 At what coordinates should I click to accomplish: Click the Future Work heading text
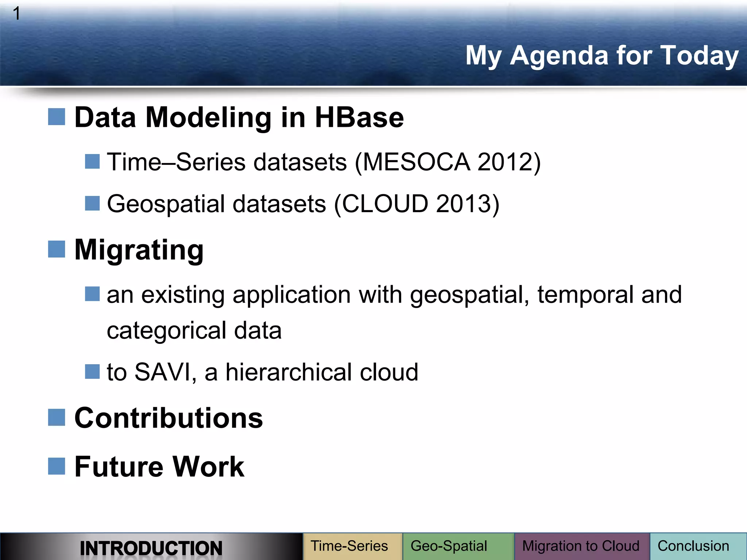tap(159, 467)
